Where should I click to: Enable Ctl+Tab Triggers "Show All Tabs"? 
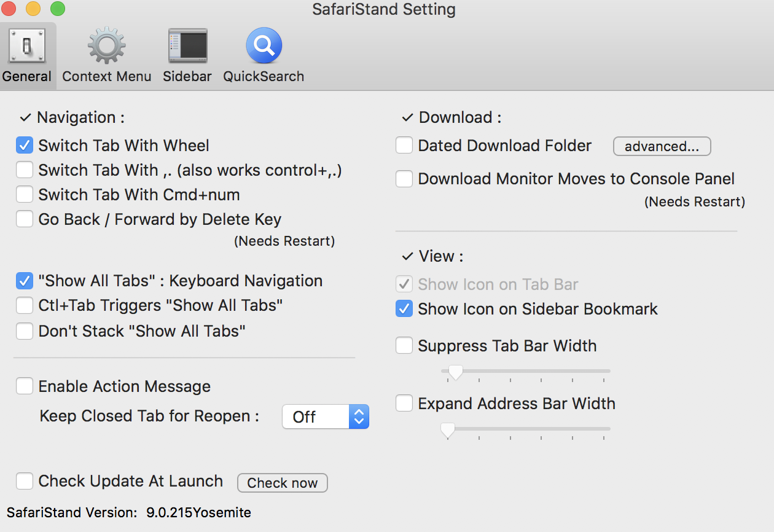point(25,305)
